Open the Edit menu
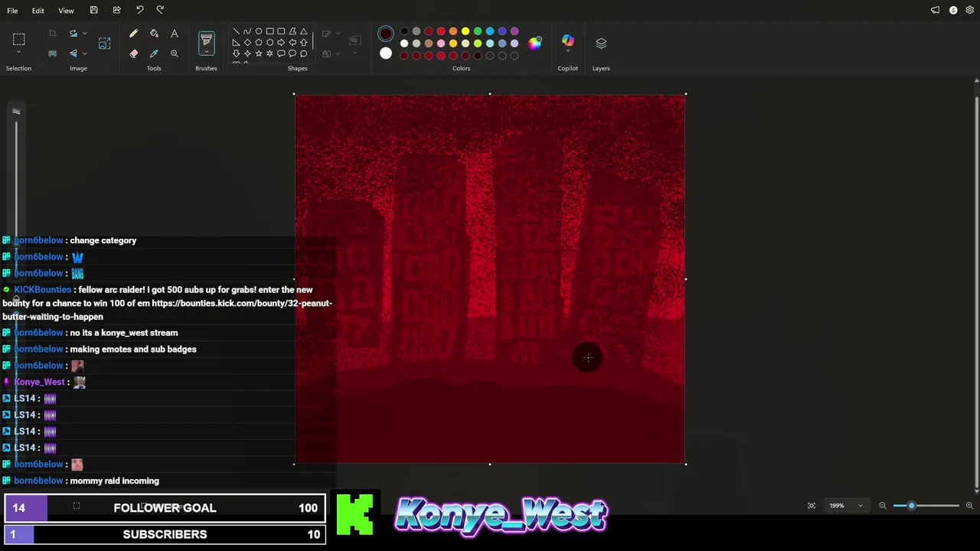Screen dimensions: 980x551 click(38, 11)
